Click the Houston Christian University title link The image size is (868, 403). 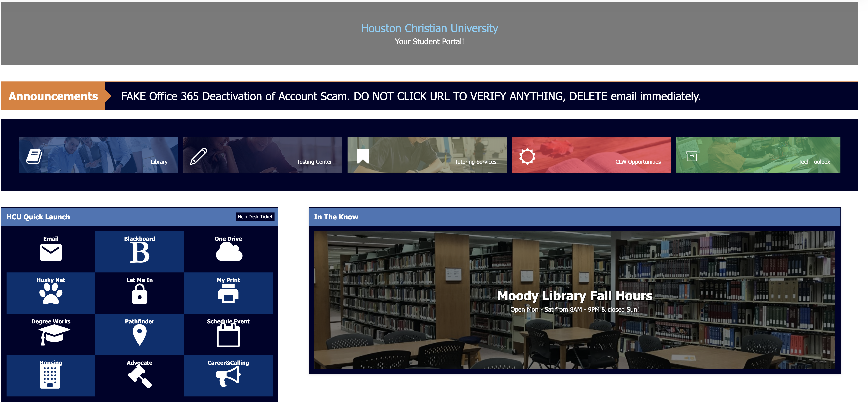point(429,28)
